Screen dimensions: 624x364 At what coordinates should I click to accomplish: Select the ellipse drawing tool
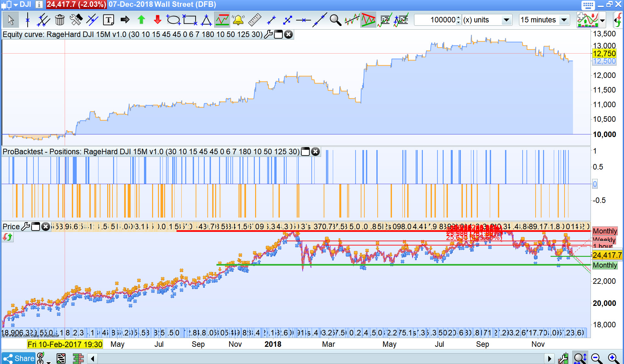click(x=173, y=20)
